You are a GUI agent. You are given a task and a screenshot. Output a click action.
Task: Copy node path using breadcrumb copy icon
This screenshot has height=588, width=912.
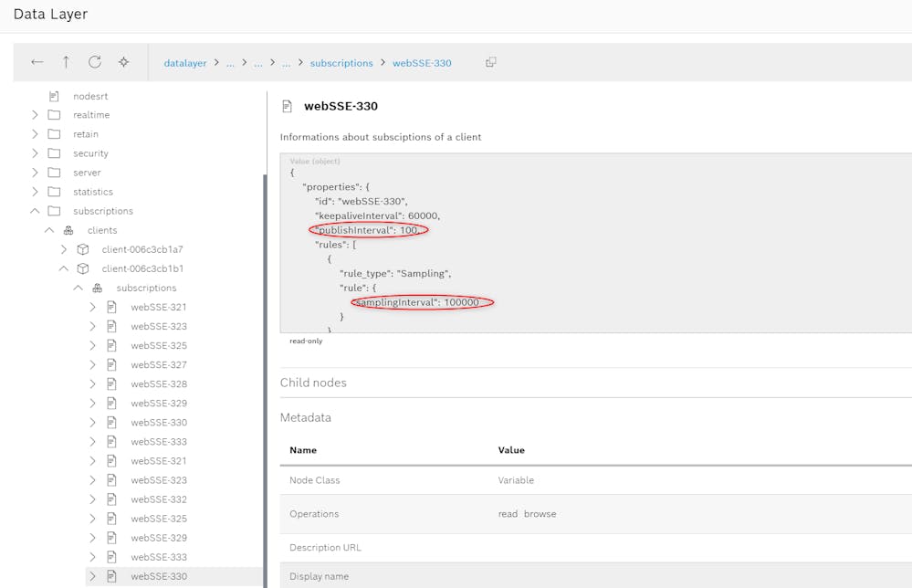pos(491,62)
